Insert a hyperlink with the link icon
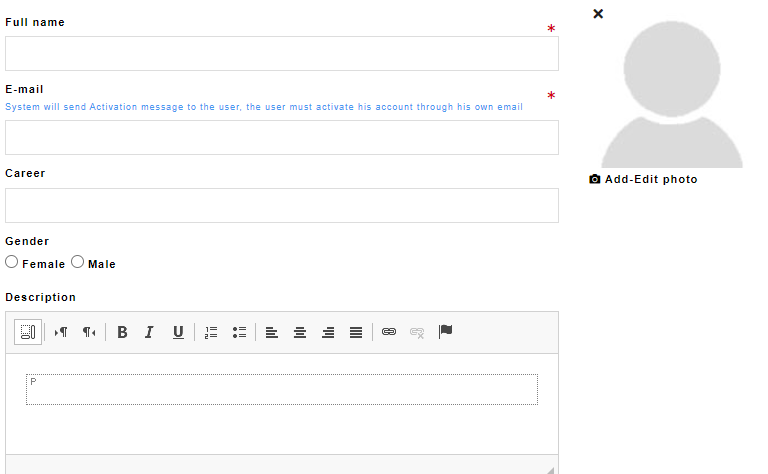Screen dimensions: 768x474 [x=389, y=332]
